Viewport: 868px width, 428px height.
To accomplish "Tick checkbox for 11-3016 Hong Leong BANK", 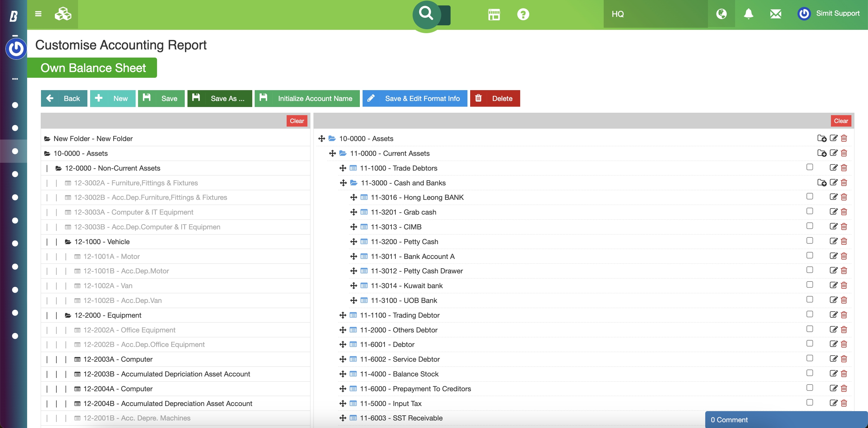I will [809, 197].
